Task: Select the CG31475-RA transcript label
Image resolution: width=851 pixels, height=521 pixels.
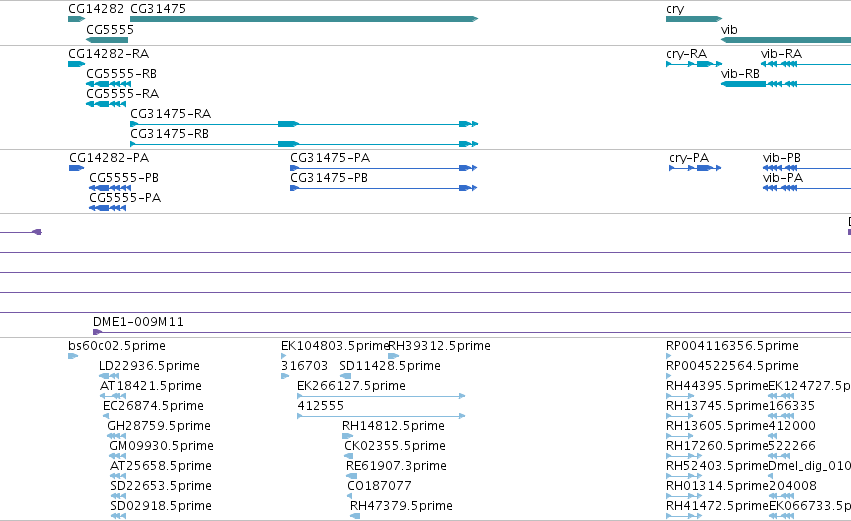Action: (170, 114)
